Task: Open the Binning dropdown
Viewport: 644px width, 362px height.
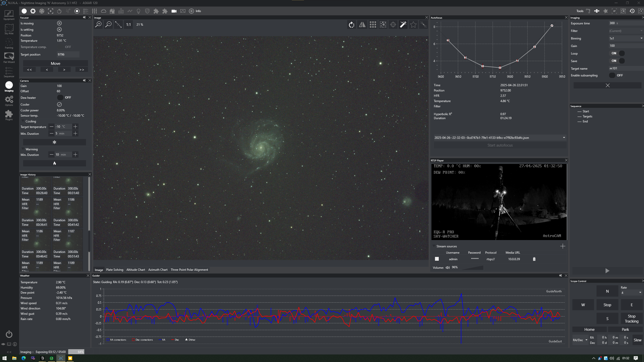Action: point(625,38)
